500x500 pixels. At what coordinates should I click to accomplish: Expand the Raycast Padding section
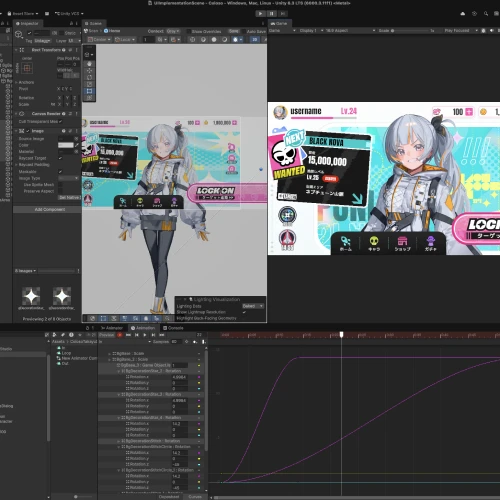click(16, 165)
